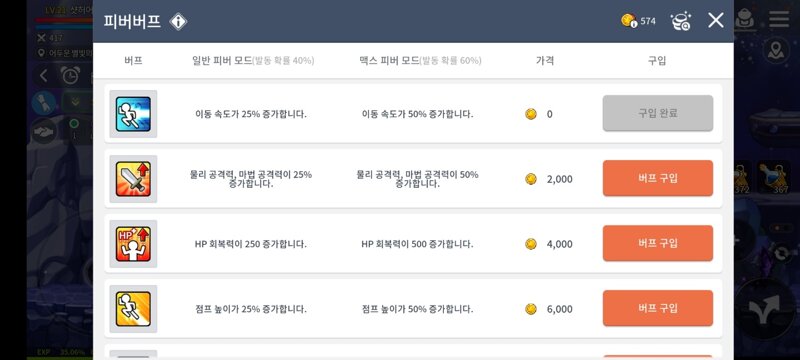This screenshot has width=800, height=360.
Task: Select the sword attack power buff icon
Action: pyautogui.click(x=133, y=179)
